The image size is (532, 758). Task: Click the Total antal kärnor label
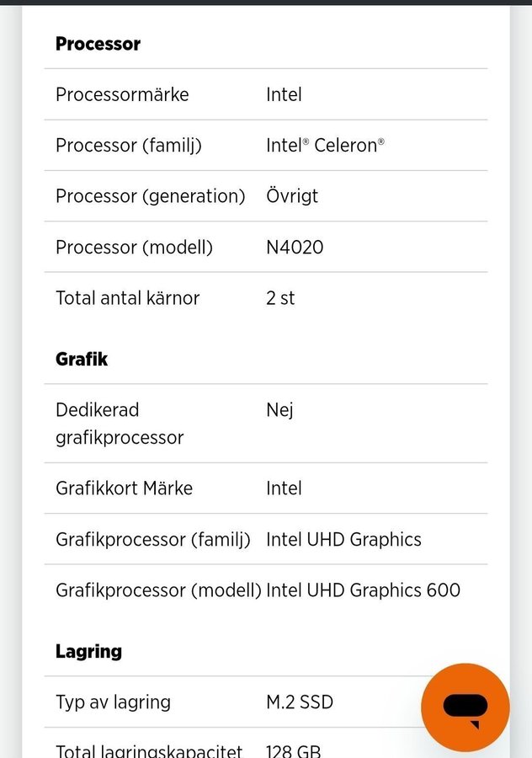(128, 298)
